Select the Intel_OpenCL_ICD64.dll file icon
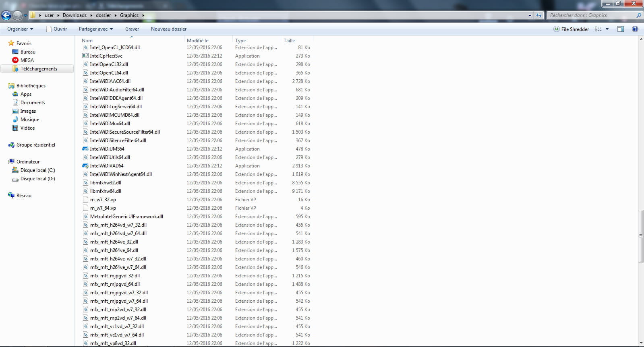 click(x=85, y=47)
